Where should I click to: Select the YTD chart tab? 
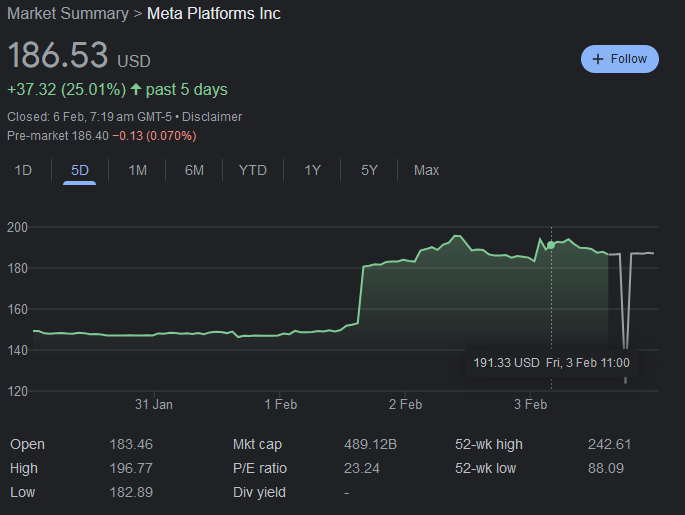coord(253,170)
